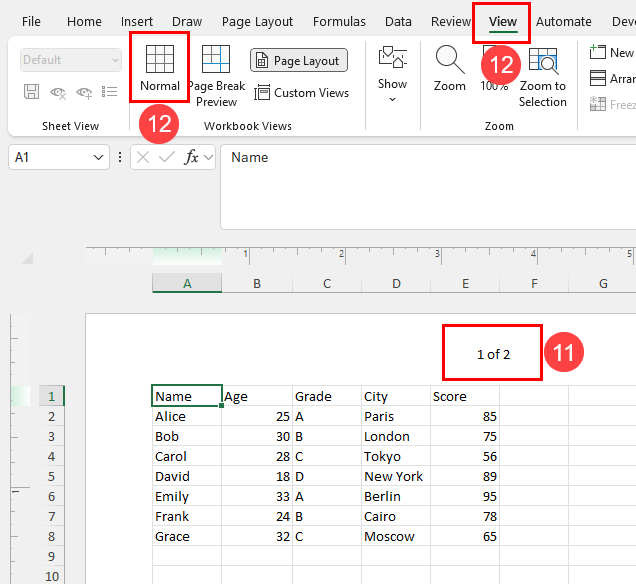
Task: Open the File menu tab
Action: click(x=31, y=21)
